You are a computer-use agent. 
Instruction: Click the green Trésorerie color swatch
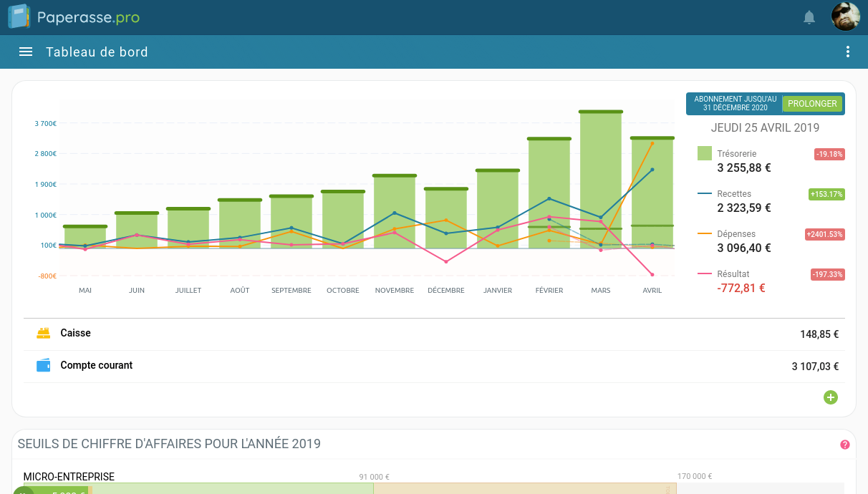(705, 153)
